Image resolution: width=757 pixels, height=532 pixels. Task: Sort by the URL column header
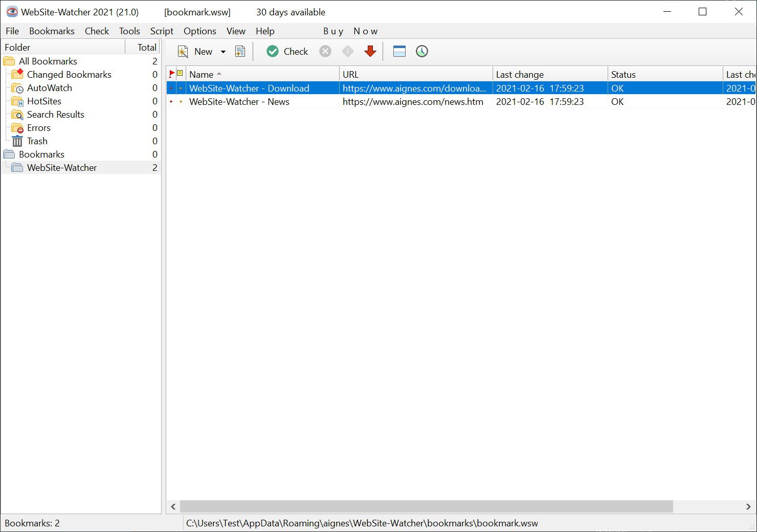(x=416, y=75)
